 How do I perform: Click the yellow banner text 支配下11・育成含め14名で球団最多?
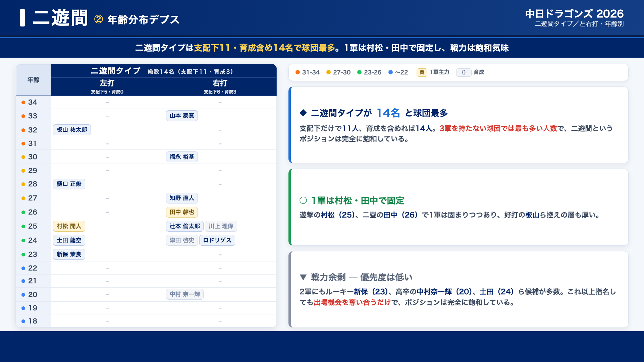[265, 48]
